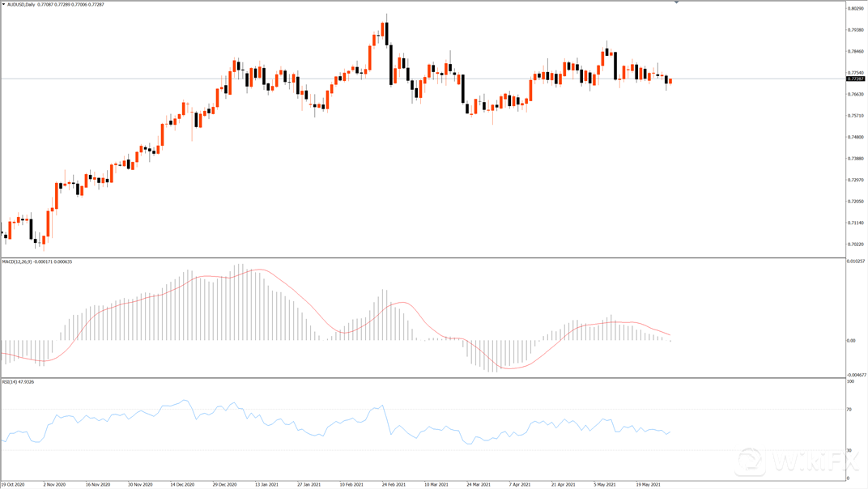Viewport: 868px width, 489px height.
Task: Click the 0.80290 price scale label
Action: coord(854,9)
